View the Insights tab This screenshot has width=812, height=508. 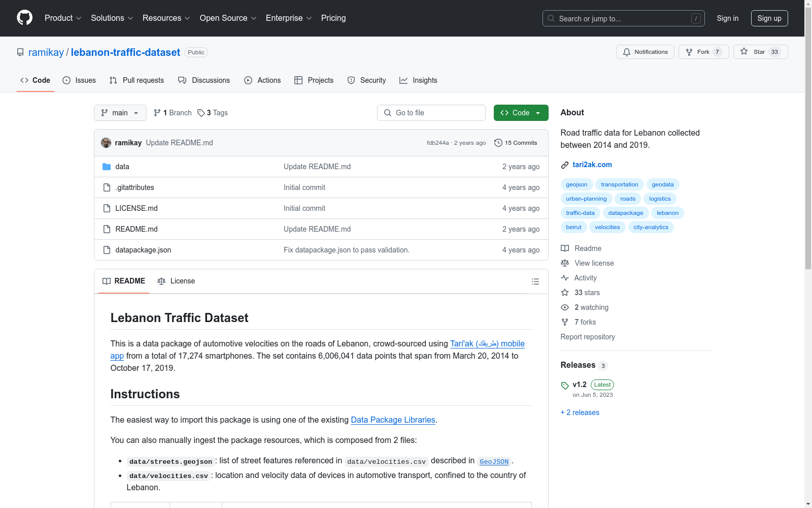[418, 80]
